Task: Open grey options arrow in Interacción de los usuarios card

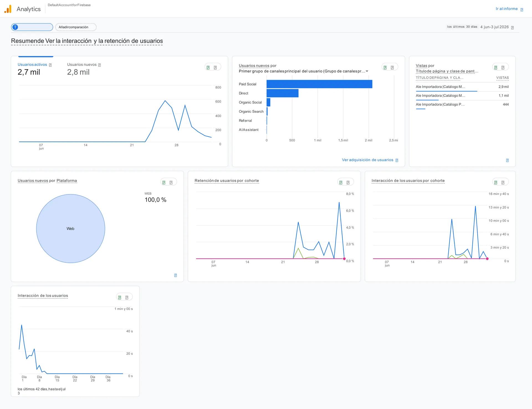Action: (127, 297)
